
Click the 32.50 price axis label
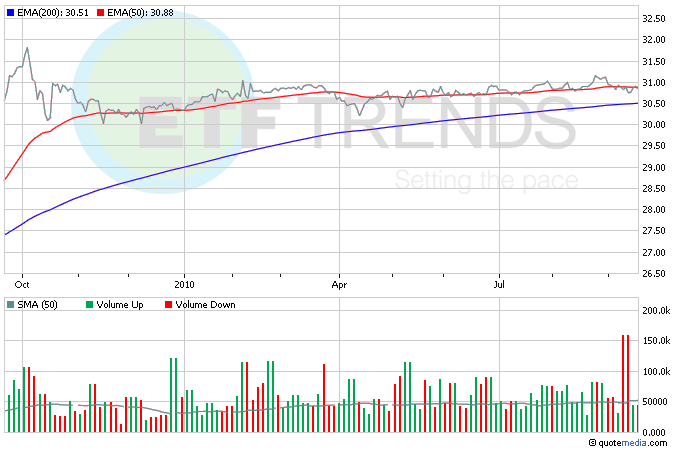(654, 18)
